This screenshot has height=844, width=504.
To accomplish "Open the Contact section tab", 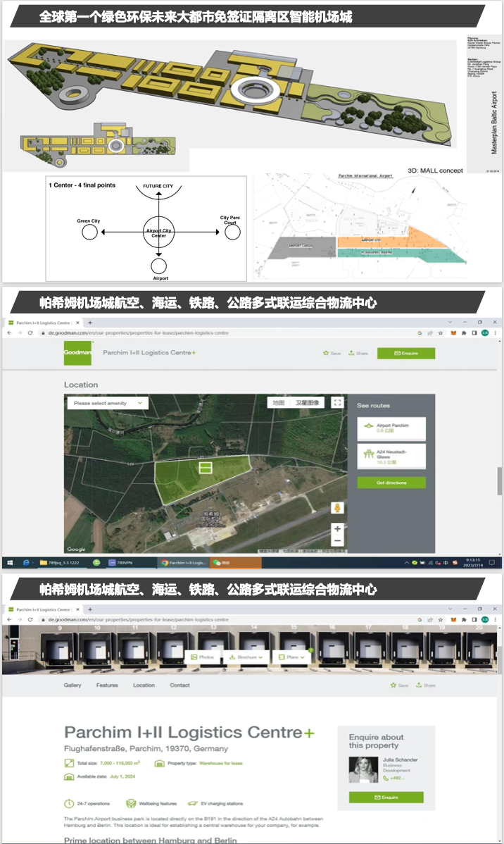I will tap(179, 685).
